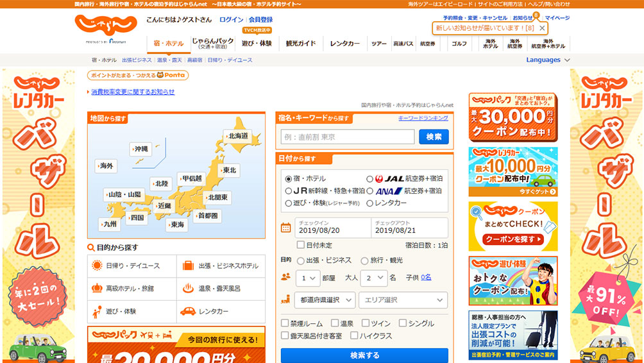Click the car icon for レンタカー
The width and height of the screenshot is (644, 363).
point(188,311)
